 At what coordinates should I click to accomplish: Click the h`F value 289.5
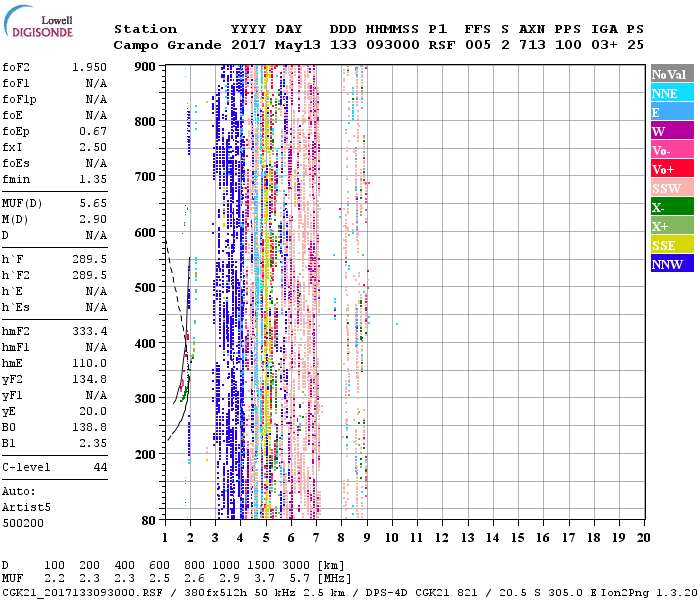click(89, 259)
